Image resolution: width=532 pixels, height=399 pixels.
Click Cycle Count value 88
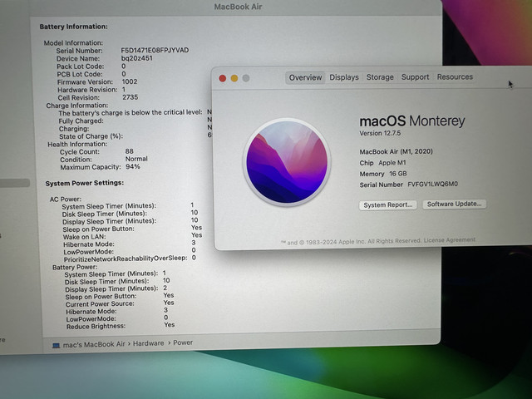(x=130, y=151)
